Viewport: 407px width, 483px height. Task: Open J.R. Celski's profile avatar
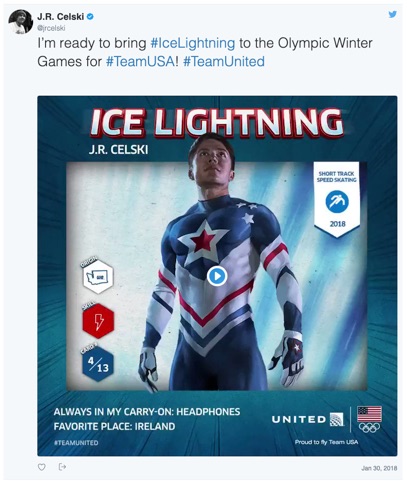(x=20, y=21)
